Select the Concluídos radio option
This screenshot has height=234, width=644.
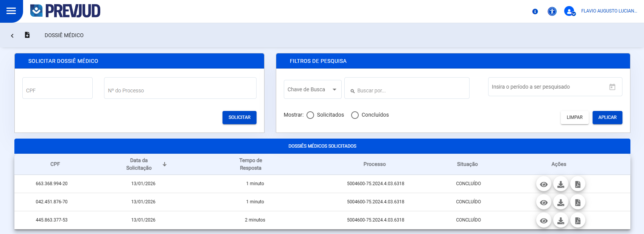point(355,115)
